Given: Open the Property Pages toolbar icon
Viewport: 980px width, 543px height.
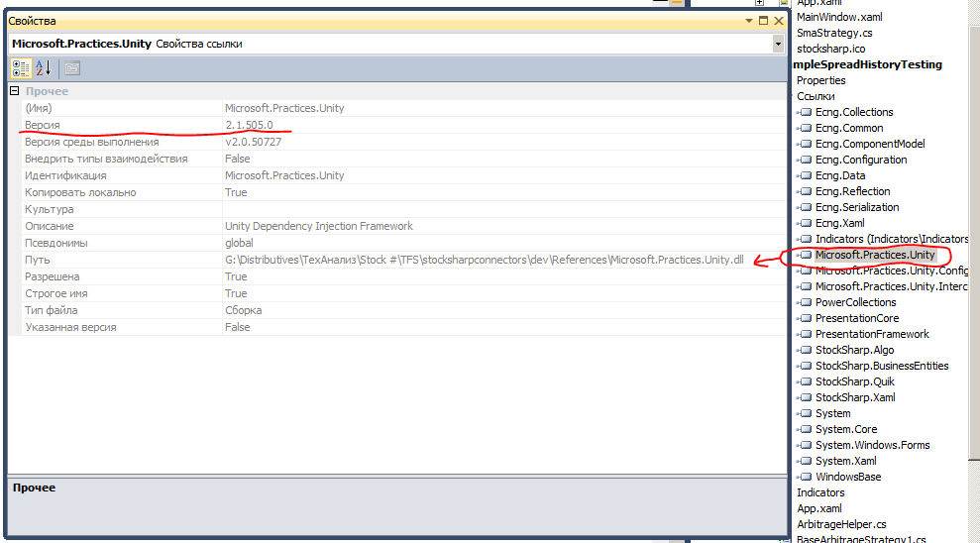Looking at the screenshot, I should pos(72,68).
